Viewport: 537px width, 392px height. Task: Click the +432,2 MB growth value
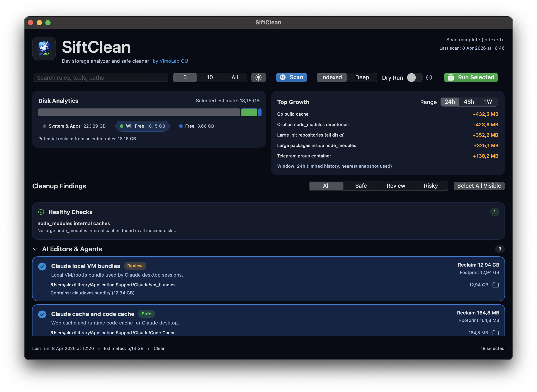coord(485,114)
